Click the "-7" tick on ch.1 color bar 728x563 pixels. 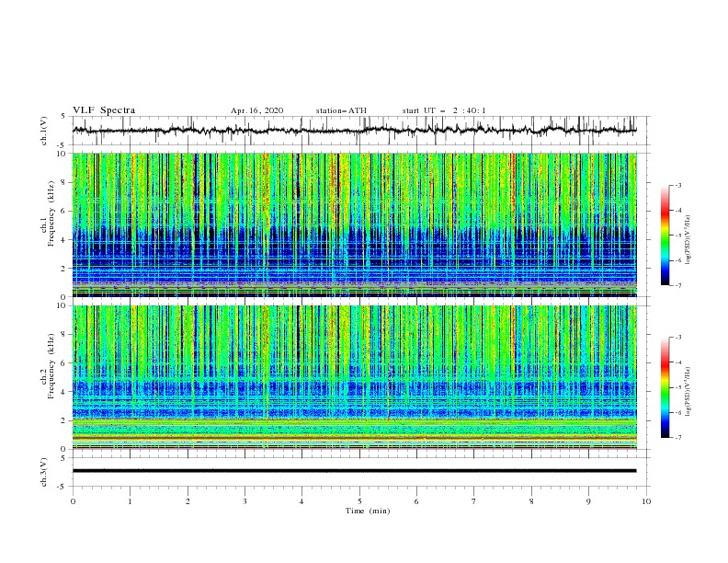(677, 285)
